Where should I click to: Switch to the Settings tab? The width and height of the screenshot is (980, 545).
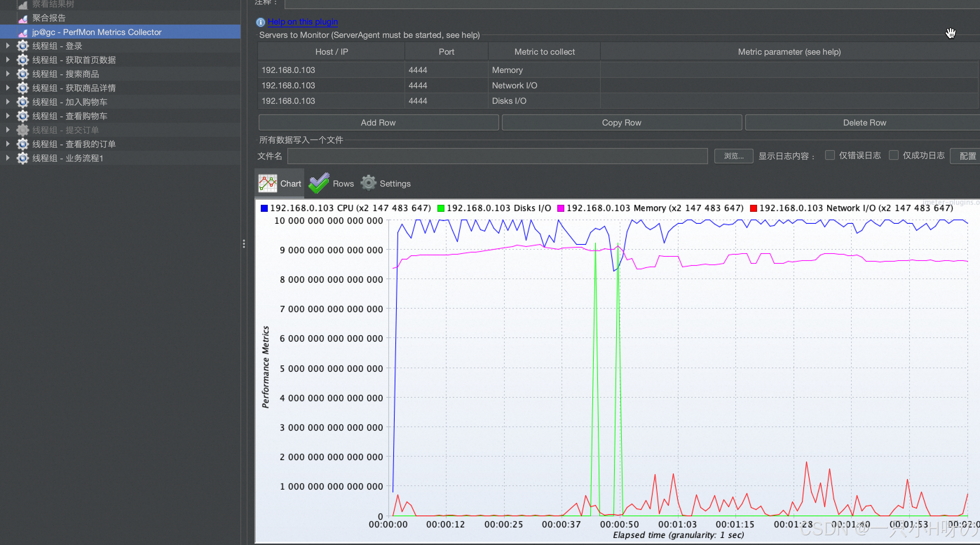pos(395,183)
